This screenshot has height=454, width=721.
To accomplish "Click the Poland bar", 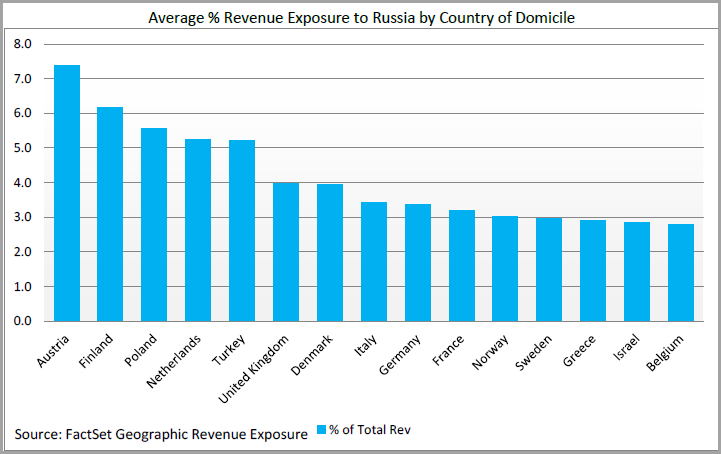I will tap(154, 224).
